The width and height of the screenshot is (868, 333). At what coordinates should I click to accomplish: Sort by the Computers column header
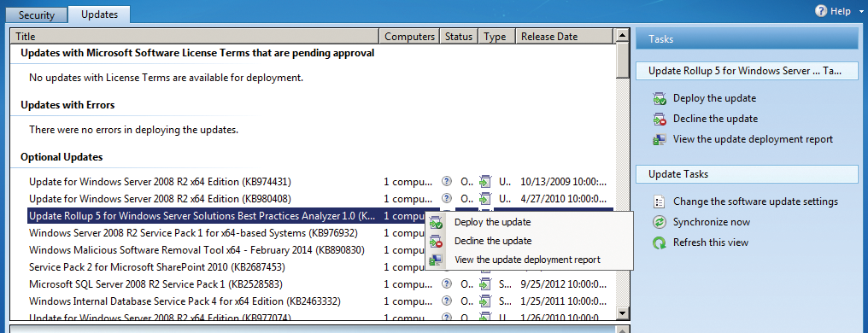click(409, 37)
